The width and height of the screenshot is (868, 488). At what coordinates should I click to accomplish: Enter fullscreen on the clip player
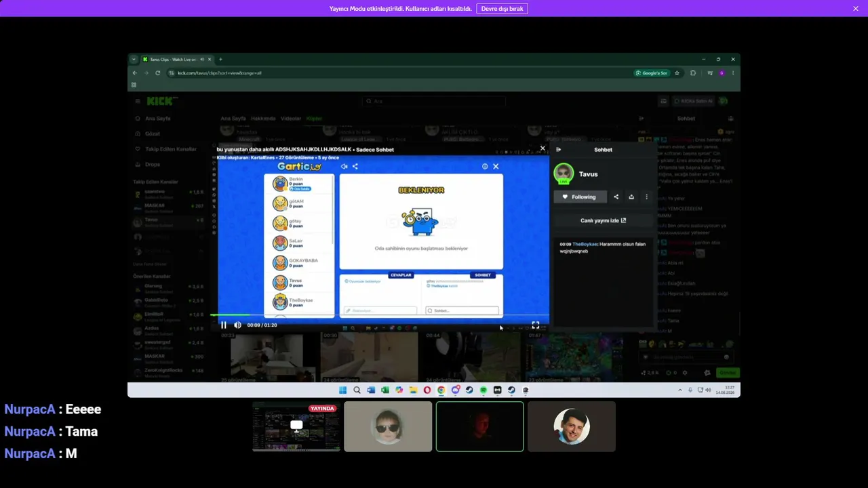536,325
